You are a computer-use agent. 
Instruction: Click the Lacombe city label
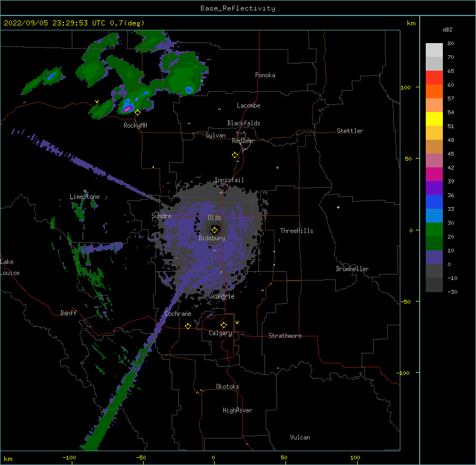point(248,105)
